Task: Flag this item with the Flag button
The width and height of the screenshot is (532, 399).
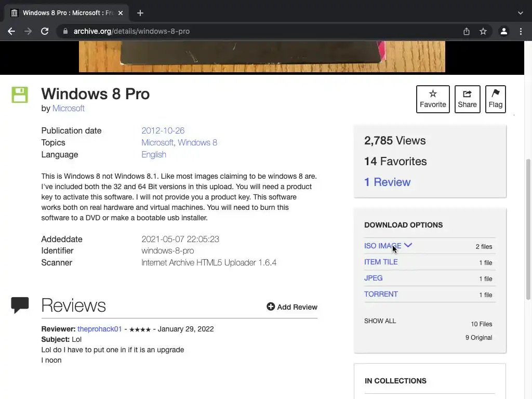Action: click(495, 99)
